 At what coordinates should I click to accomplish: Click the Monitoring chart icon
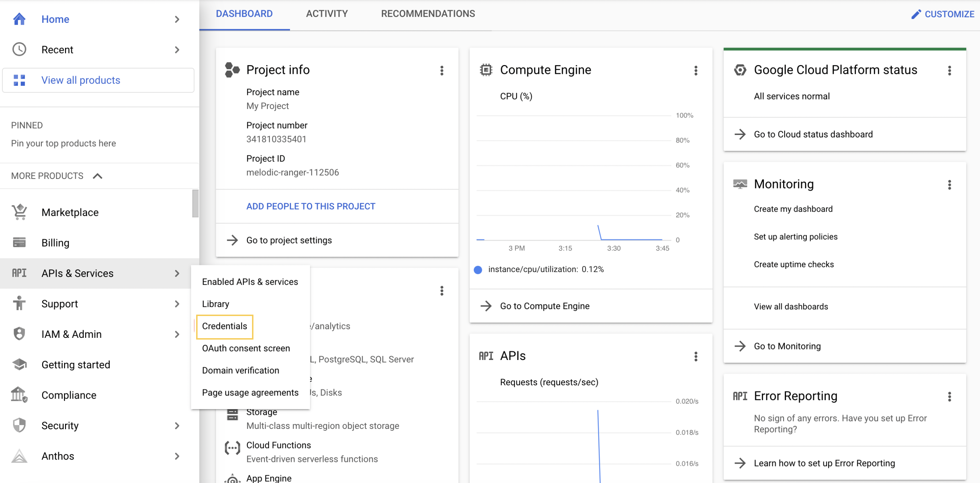pos(740,184)
